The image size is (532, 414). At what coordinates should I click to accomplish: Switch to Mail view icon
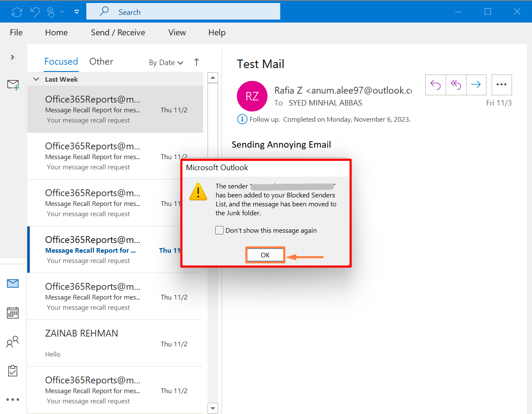pos(13,283)
